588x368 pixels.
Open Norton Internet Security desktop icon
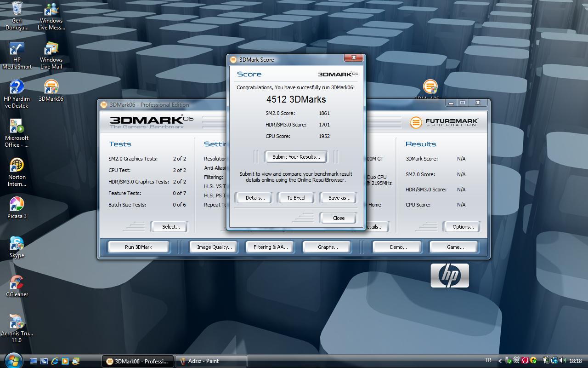(17, 172)
